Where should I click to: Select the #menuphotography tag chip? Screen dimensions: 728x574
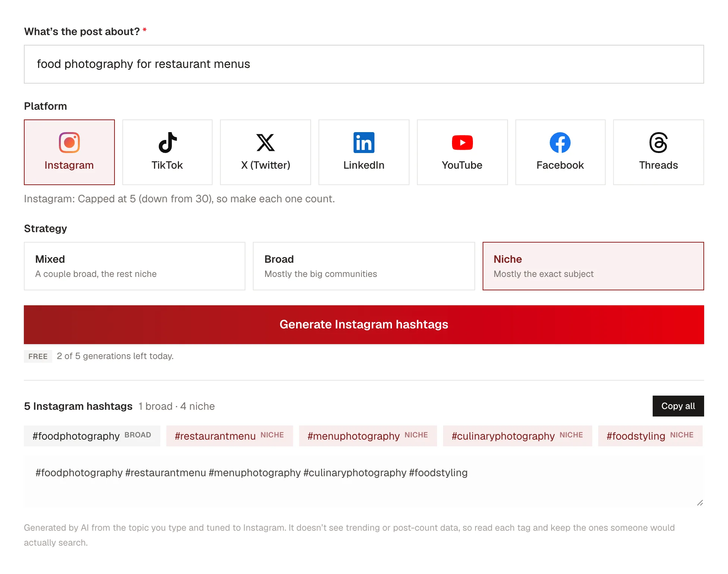(x=368, y=436)
